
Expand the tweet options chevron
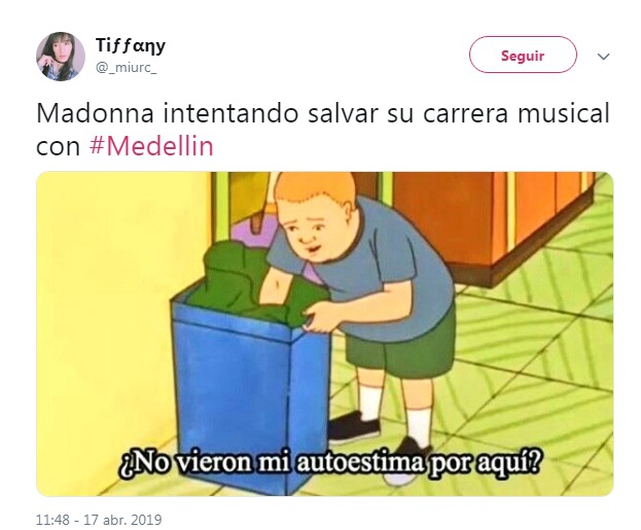coord(603,56)
